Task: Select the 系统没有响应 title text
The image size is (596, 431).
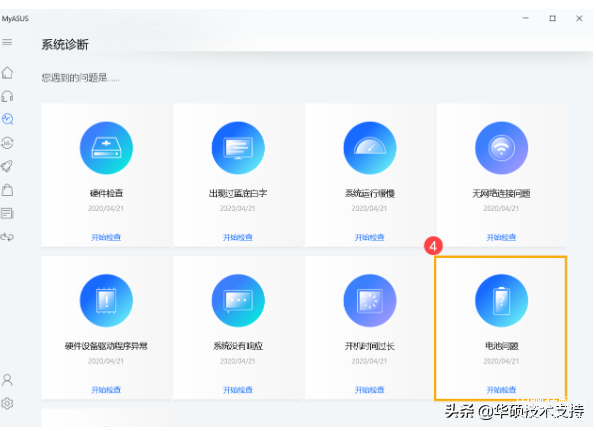Action: click(238, 346)
